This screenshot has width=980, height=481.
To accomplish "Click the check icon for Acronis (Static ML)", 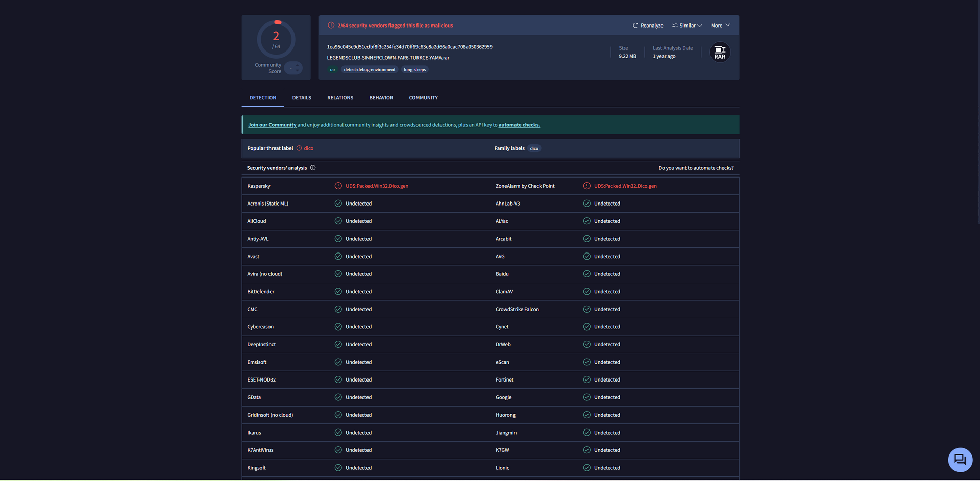I will tap(338, 204).
